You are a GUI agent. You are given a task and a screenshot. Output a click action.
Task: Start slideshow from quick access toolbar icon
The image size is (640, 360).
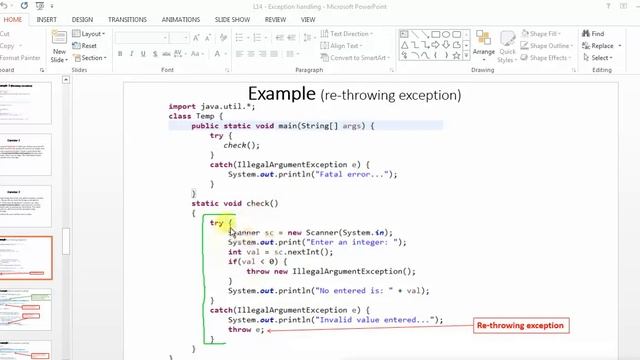pos(40,6)
